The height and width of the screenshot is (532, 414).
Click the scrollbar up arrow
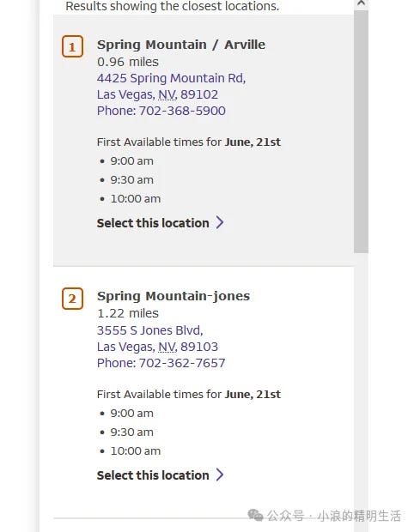click(361, 3)
